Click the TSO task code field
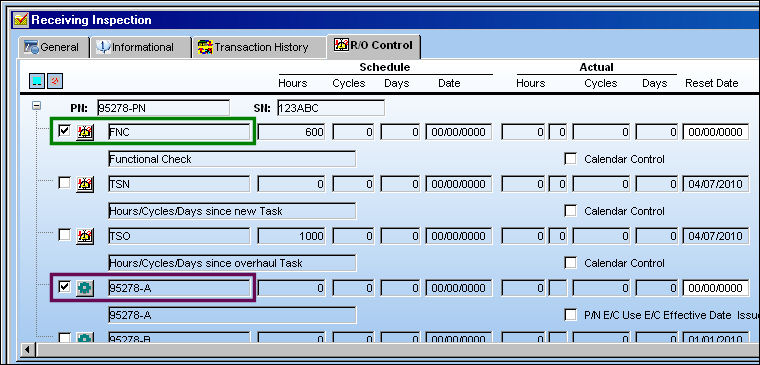Screen dimensions: 760x365 click(x=179, y=236)
